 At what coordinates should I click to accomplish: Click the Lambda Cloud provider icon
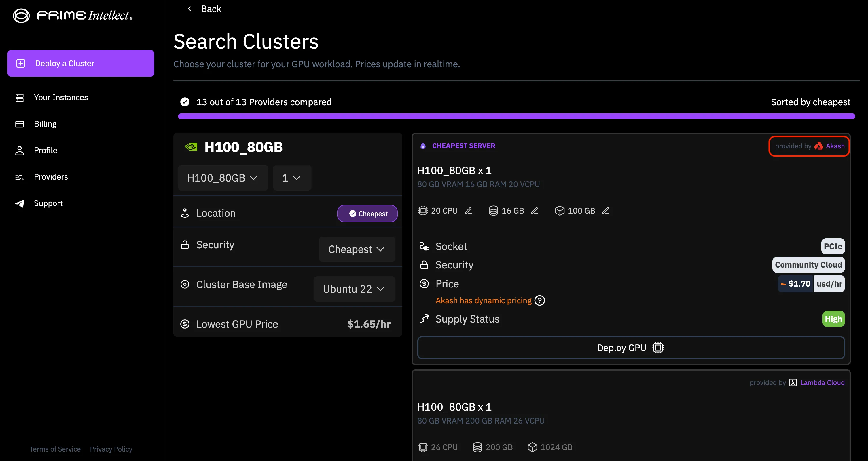point(793,382)
